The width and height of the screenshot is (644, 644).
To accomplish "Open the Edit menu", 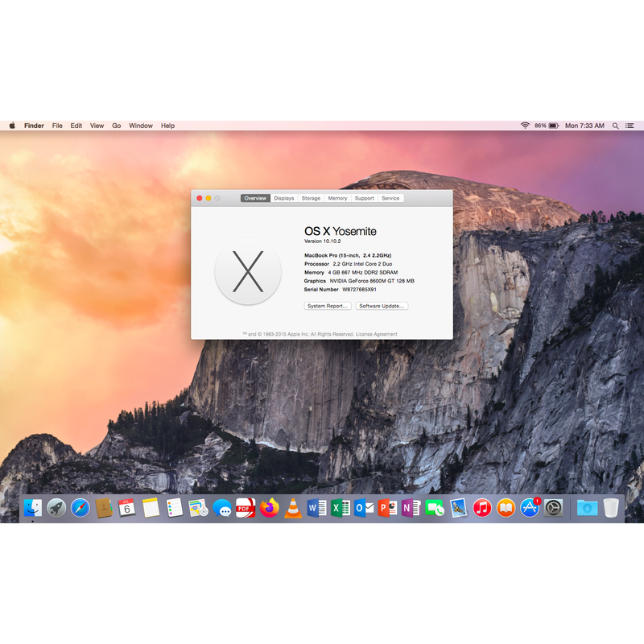I will (x=76, y=126).
